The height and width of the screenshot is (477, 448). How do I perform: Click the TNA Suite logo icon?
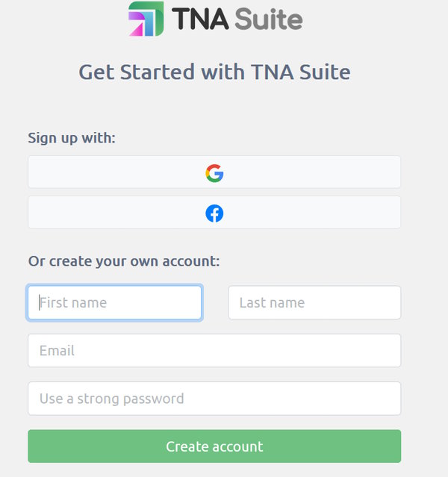point(146,19)
